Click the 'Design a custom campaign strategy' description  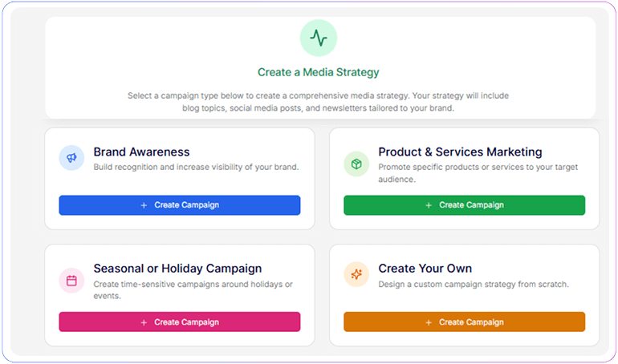[474, 284]
